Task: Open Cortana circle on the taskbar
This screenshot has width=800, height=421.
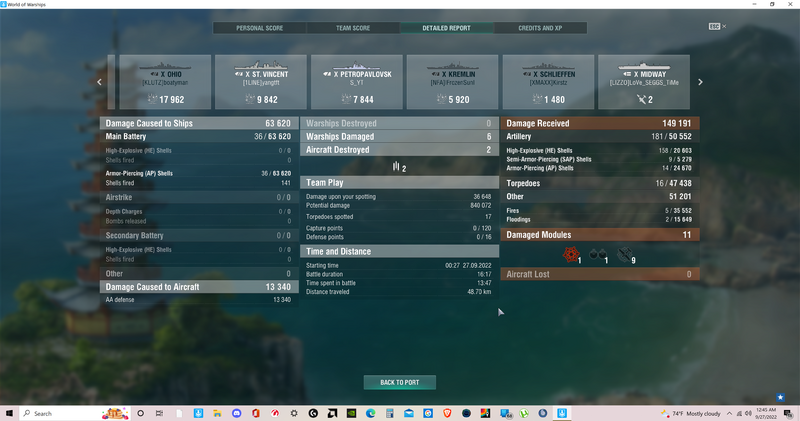Action: 140,413
